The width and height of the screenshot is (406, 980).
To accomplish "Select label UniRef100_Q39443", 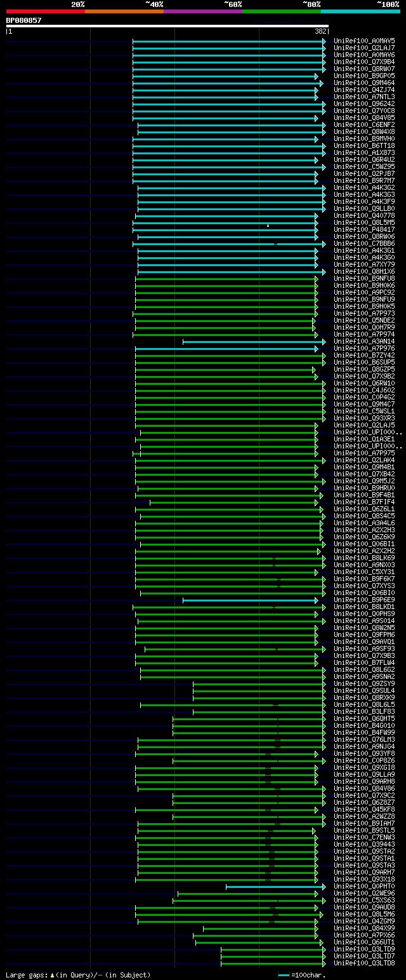I will (x=364, y=844).
